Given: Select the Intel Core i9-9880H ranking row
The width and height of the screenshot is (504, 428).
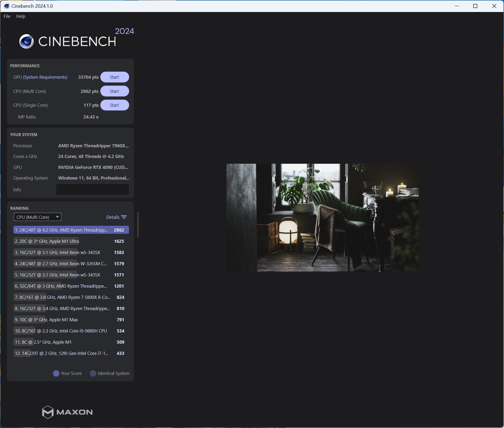Looking at the screenshot, I should coord(71,331).
